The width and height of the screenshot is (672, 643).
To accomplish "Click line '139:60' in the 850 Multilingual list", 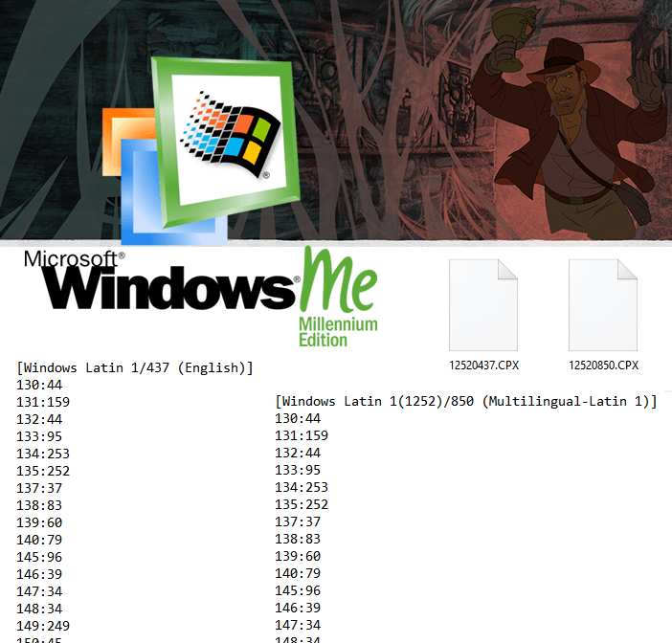I will coord(298,556).
